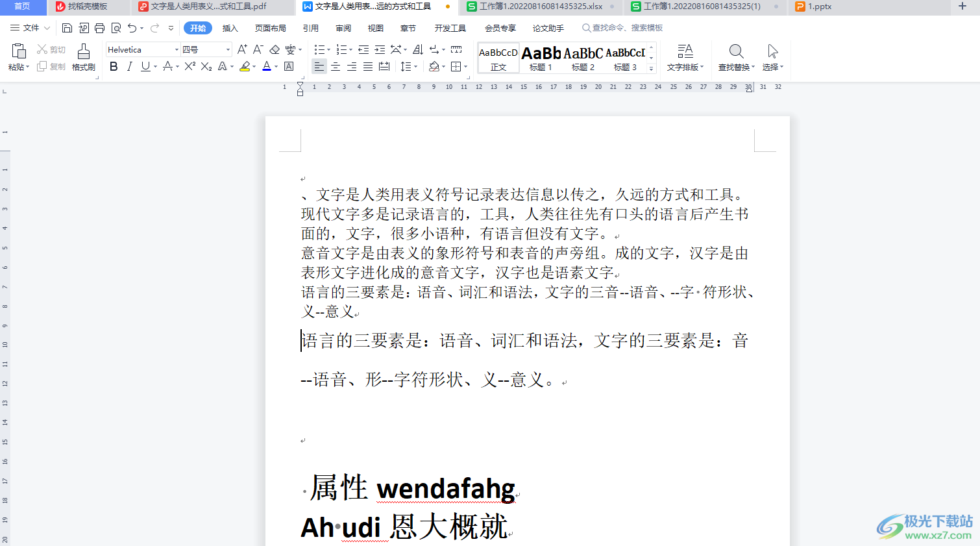The height and width of the screenshot is (546, 980).
Task: Toggle center paragraph alignment
Action: coord(336,66)
